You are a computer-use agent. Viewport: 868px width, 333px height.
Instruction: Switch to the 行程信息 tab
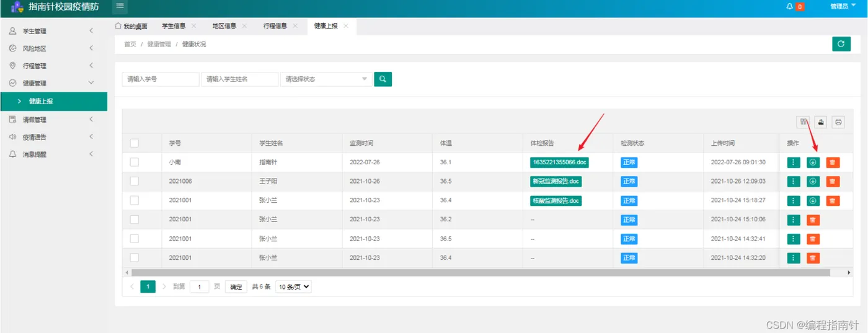coord(275,26)
